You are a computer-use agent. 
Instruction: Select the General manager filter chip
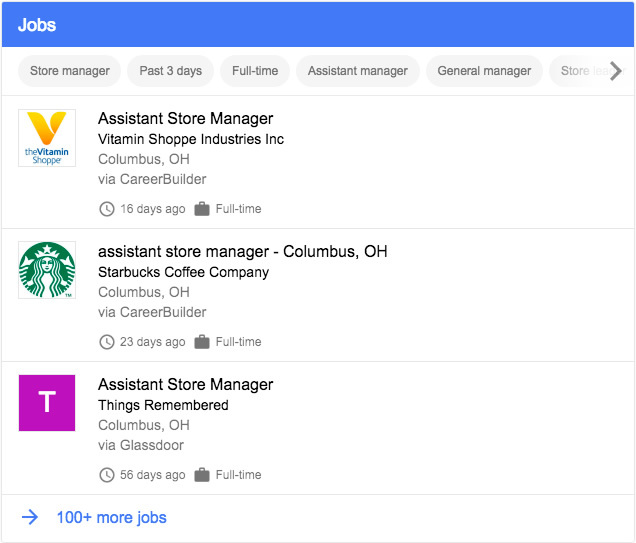pyautogui.click(x=484, y=71)
